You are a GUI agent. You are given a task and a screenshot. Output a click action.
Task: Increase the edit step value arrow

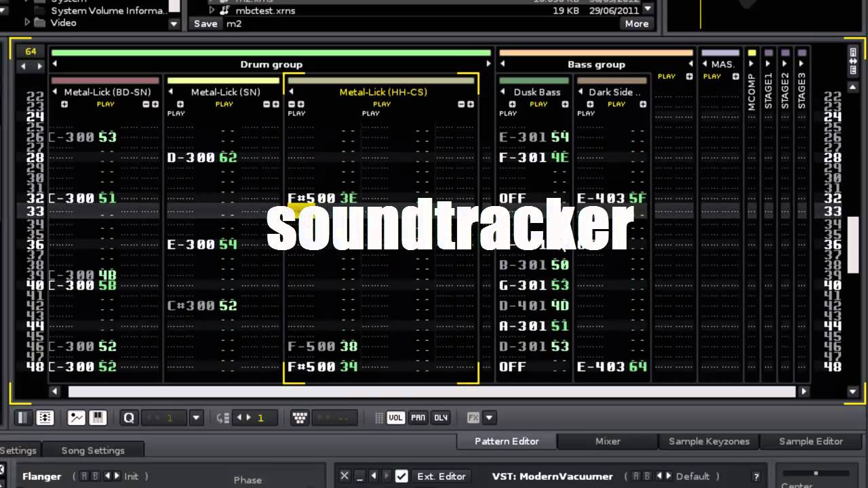point(249,418)
